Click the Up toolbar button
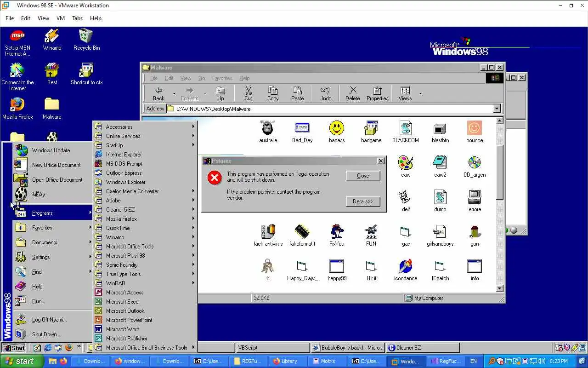This screenshot has width=588, height=368. click(220, 93)
